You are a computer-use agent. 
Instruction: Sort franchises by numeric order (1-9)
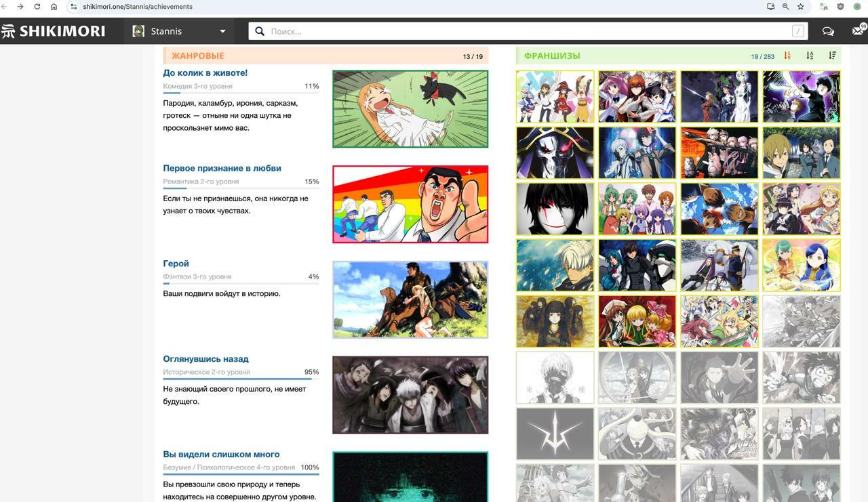[x=787, y=56]
